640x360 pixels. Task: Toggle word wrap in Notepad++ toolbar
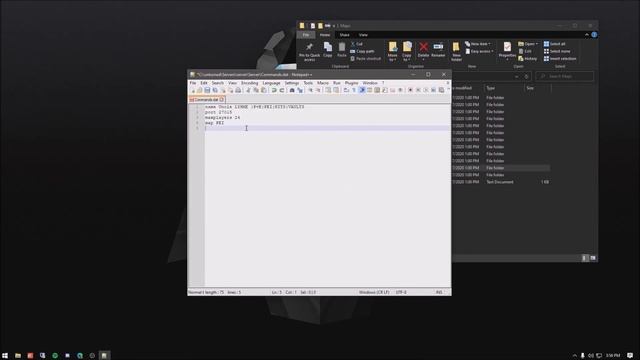(x=346, y=90)
